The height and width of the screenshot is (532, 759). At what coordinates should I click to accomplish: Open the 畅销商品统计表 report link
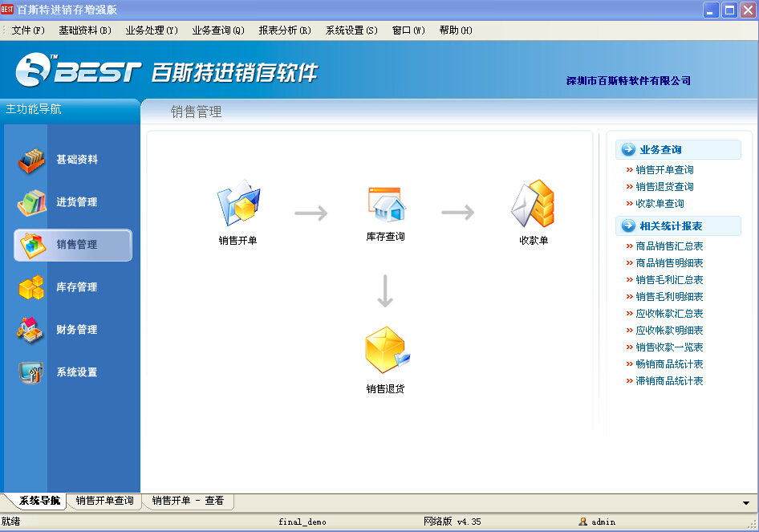[x=669, y=364]
